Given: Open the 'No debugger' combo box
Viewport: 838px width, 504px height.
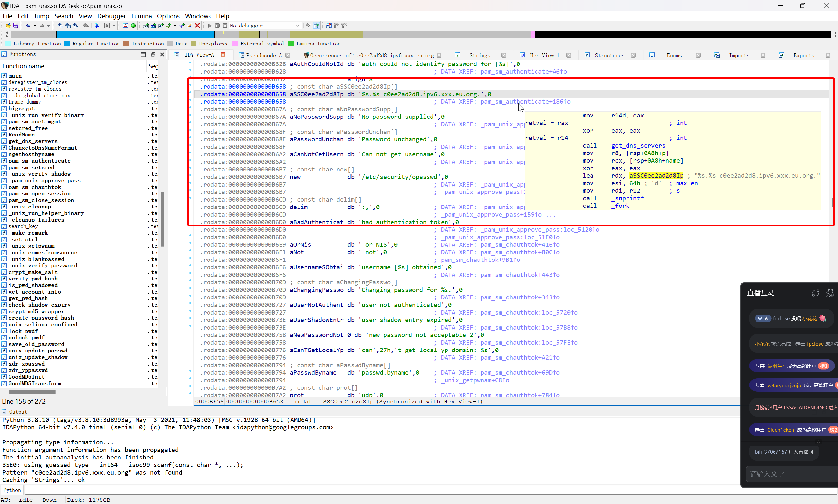Looking at the screenshot, I should point(265,26).
